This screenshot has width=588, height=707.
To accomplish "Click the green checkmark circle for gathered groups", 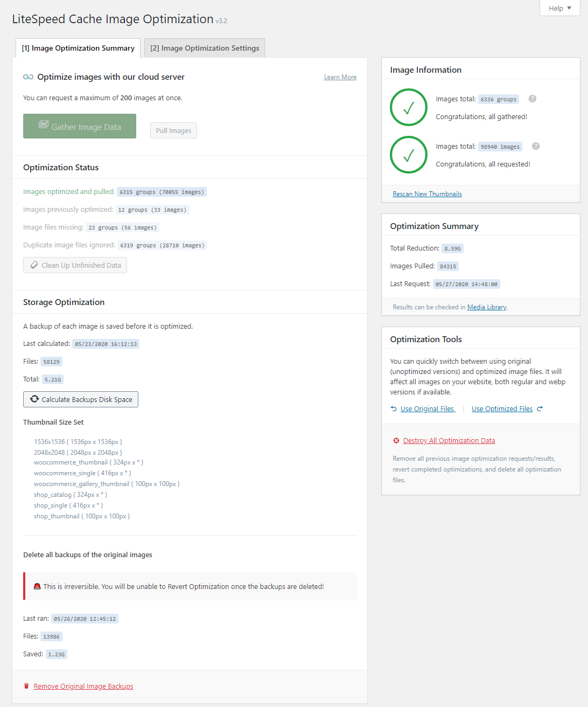I will click(408, 107).
